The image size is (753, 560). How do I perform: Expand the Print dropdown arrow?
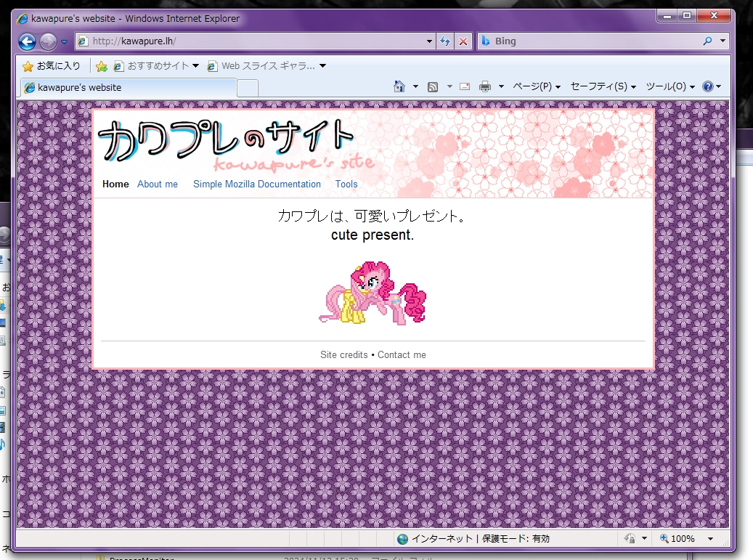[x=501, y=86]
